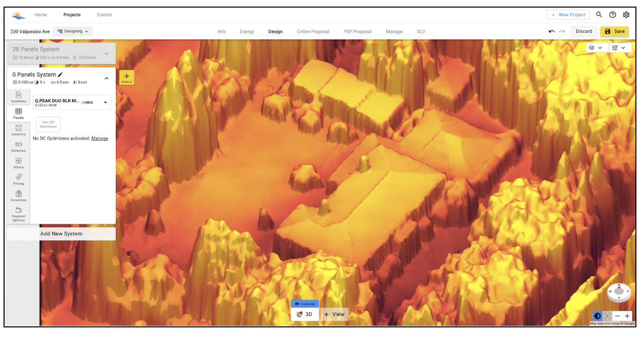644x337 pixels.
Task: Click the Save button
Action: click(x=615, y=31)
